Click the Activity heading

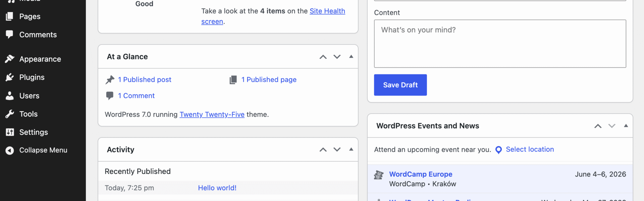(120, 150)
